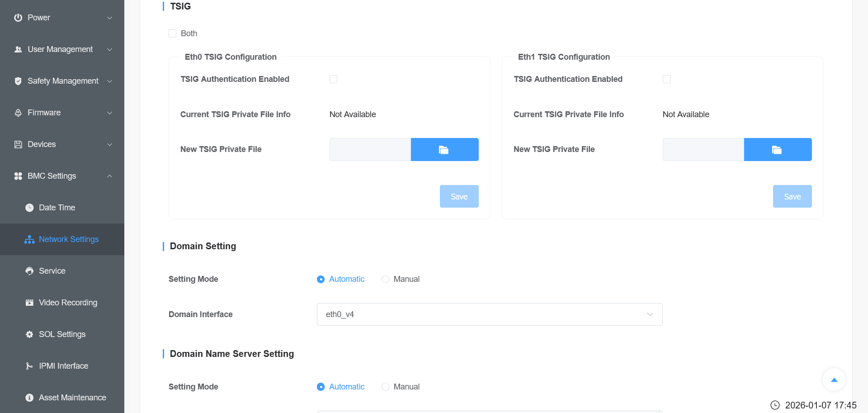The height and width of the screenshot is (413, 868).
Task: Click the IPMI Interface sidebar icon
Action: [x=29, y=366]
